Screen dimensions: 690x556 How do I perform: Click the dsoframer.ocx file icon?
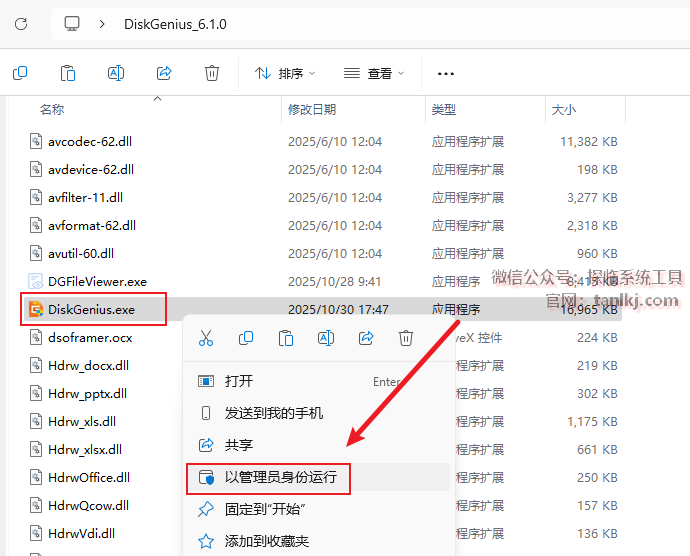pos(36,337)
